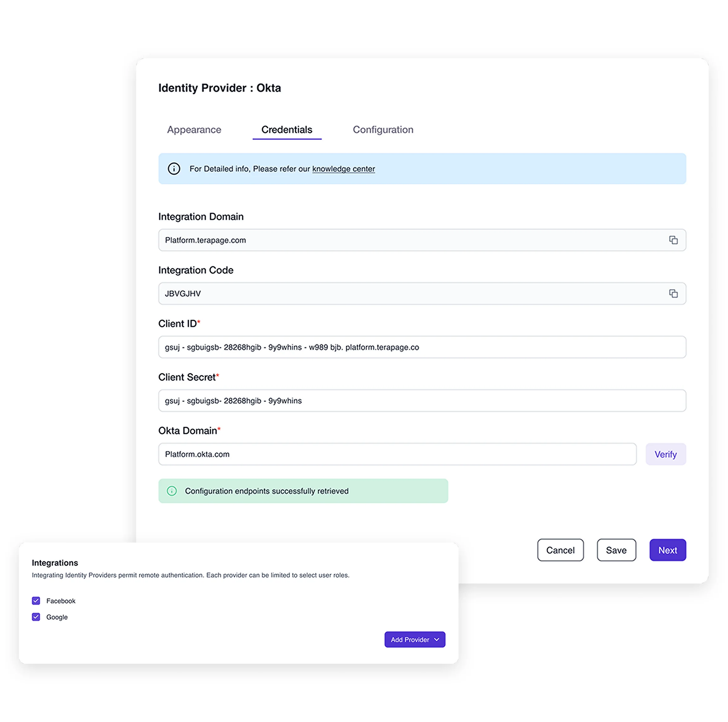This screenshot has height=722, width=728.
Task: Copy the Integration Domain value
Action: (x=674, y=240)
